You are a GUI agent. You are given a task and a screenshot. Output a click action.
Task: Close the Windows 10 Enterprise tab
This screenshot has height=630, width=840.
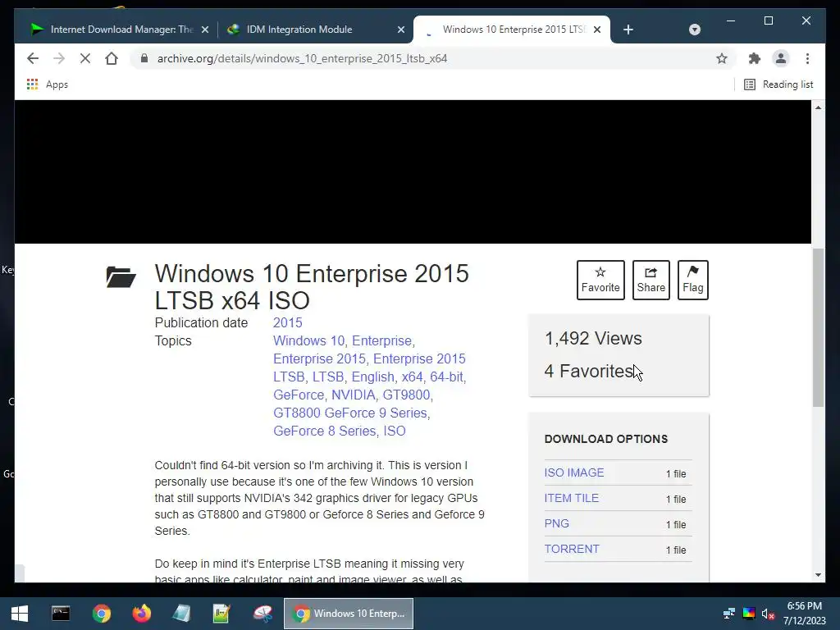597,30
